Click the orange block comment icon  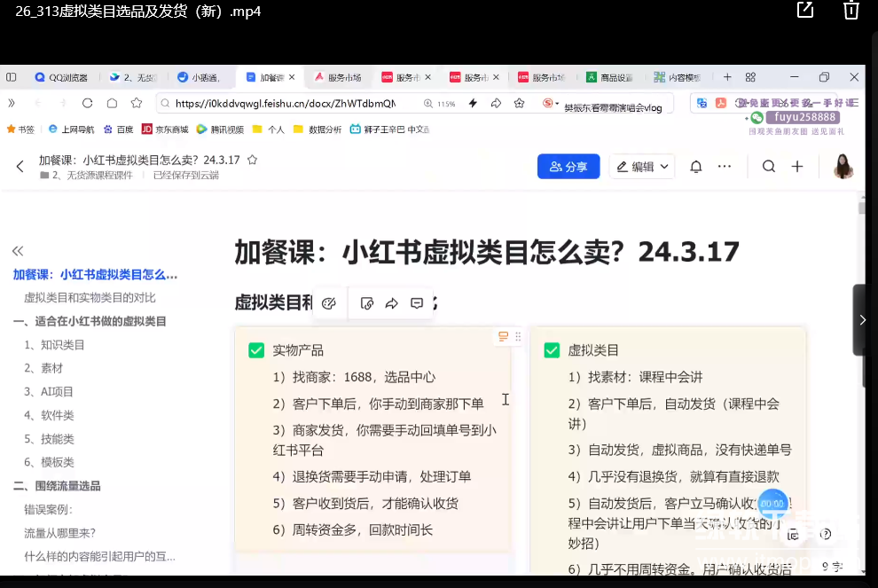pyautogui.click(x=503, y=336)
